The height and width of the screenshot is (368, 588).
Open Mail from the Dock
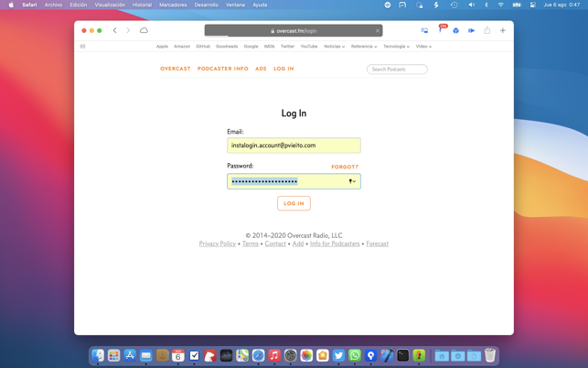coord(146,355)
